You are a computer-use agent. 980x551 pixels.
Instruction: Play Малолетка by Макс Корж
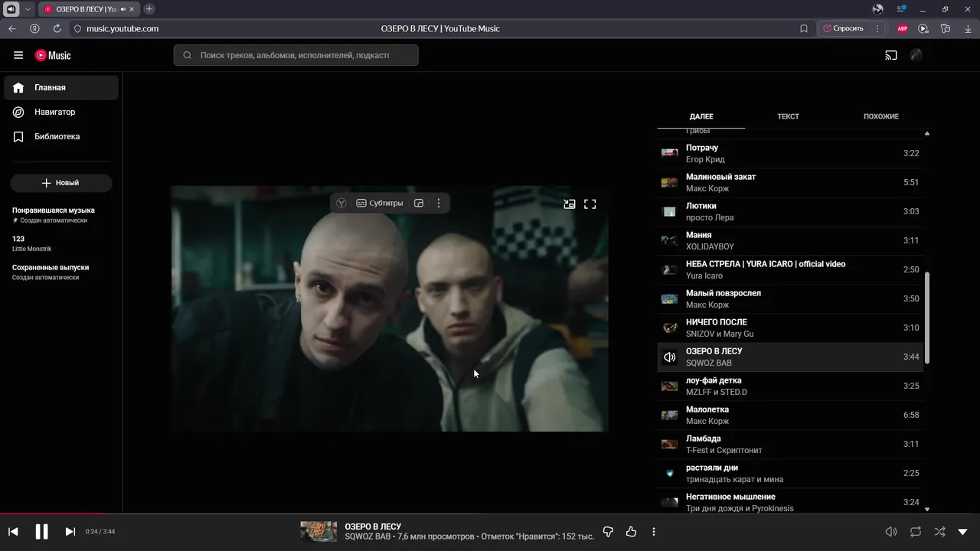pos(790,415)
